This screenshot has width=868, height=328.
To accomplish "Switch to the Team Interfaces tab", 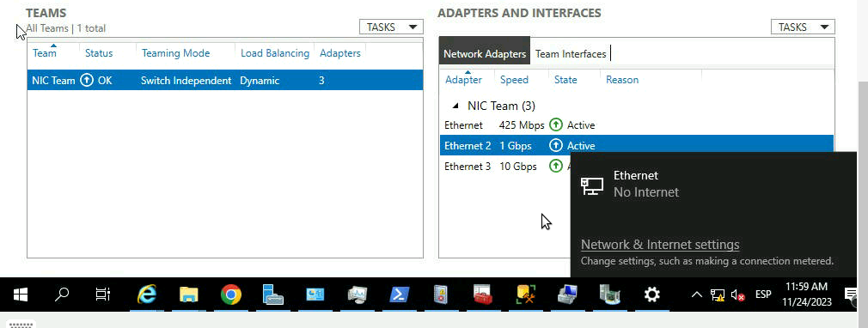I will coord(570,53).
